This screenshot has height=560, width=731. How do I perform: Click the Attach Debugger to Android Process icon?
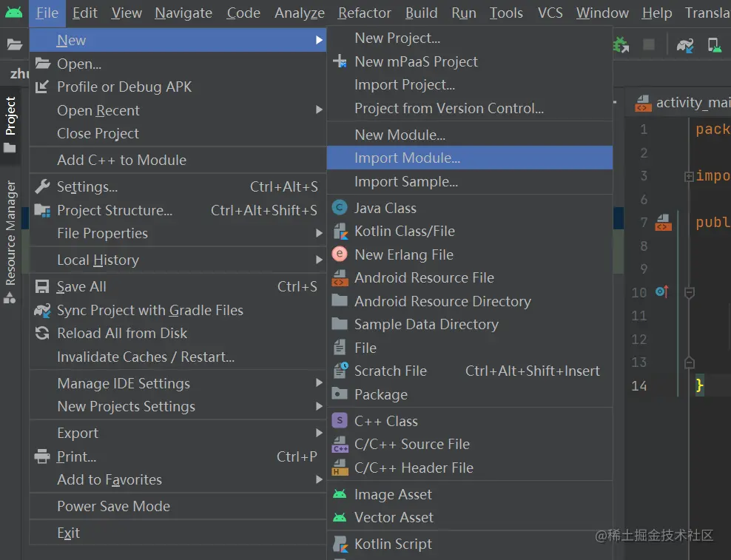point(621,45)
